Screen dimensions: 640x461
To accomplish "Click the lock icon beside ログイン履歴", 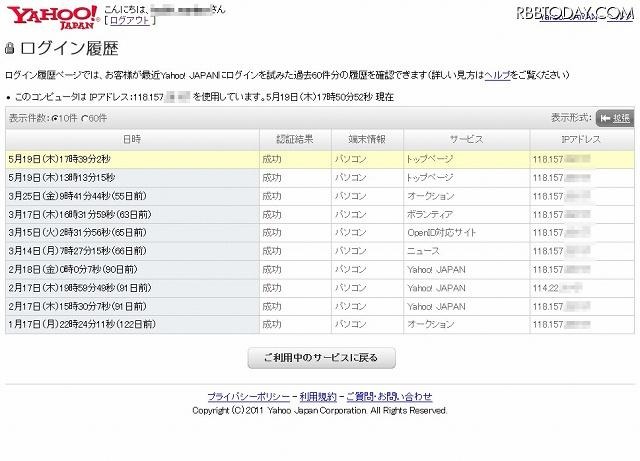I will point(10,48).
